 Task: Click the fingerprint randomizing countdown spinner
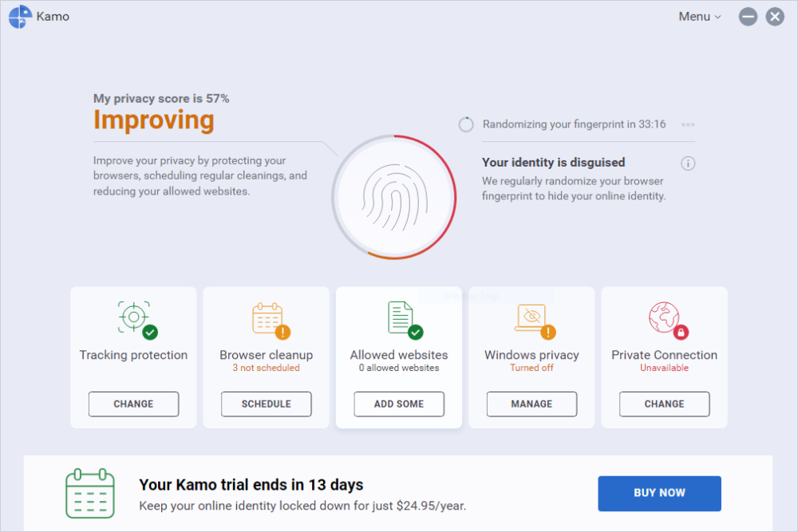click(x=466, y=125)
